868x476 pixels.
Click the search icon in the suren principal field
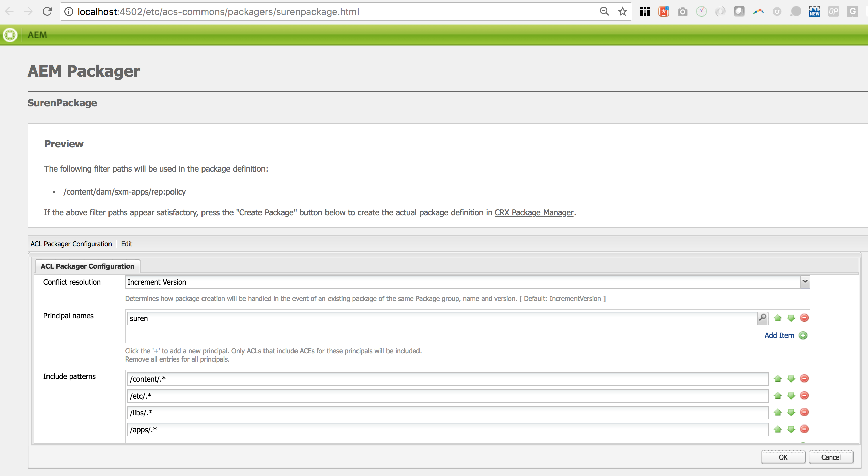coord(762,317)
